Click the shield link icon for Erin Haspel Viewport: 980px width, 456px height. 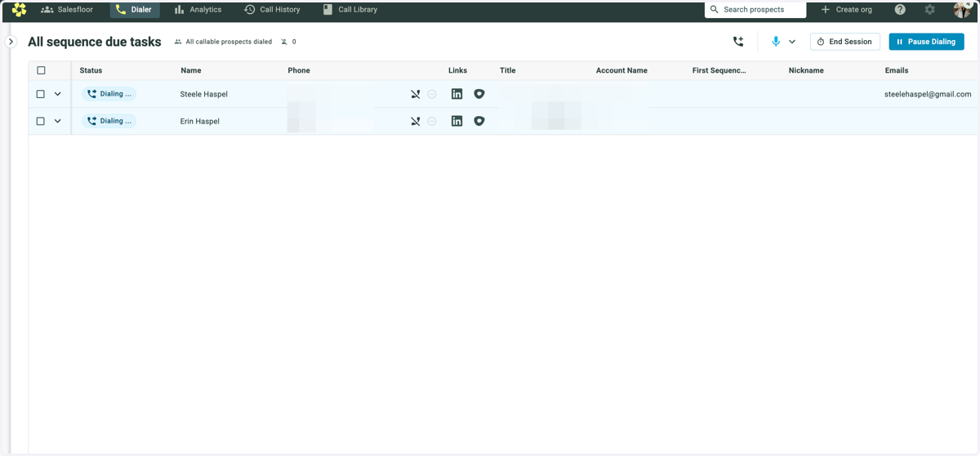(x=479, y=121)
